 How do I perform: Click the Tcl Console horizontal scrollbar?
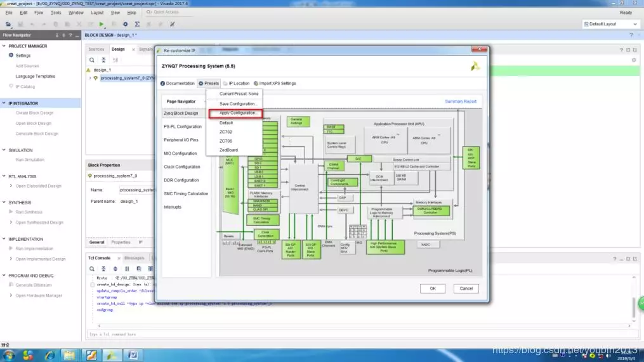click(364, 326)
